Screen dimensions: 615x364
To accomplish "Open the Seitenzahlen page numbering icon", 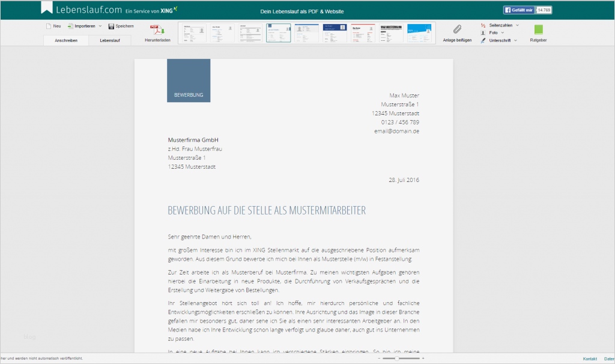I will pyautogui.click(x=483, y=25).
